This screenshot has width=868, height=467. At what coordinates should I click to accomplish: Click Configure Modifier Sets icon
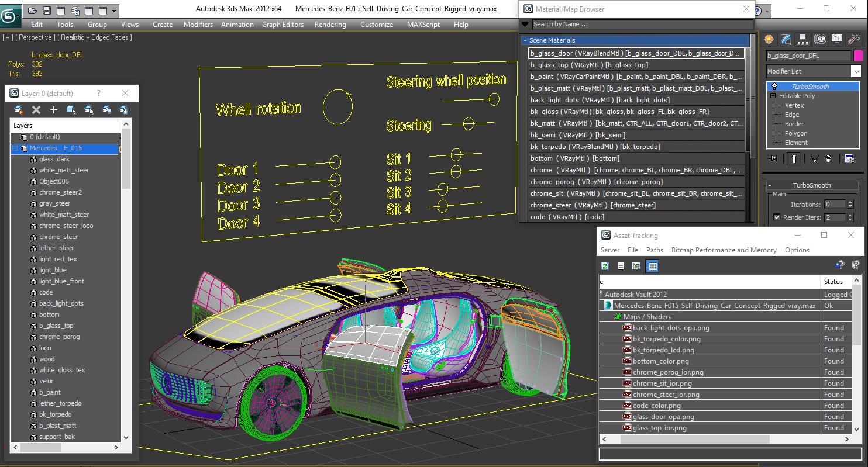pyautogui.click(x=849, y=158)
